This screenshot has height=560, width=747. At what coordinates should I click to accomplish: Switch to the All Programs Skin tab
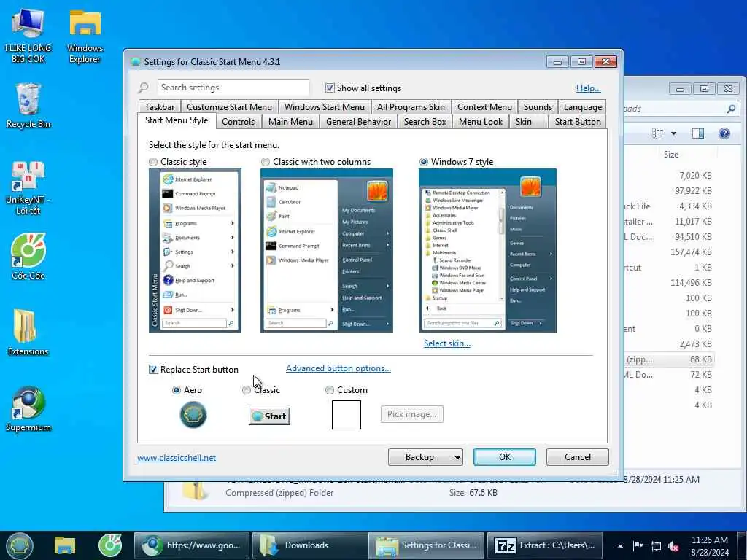(x=411, y=107)
